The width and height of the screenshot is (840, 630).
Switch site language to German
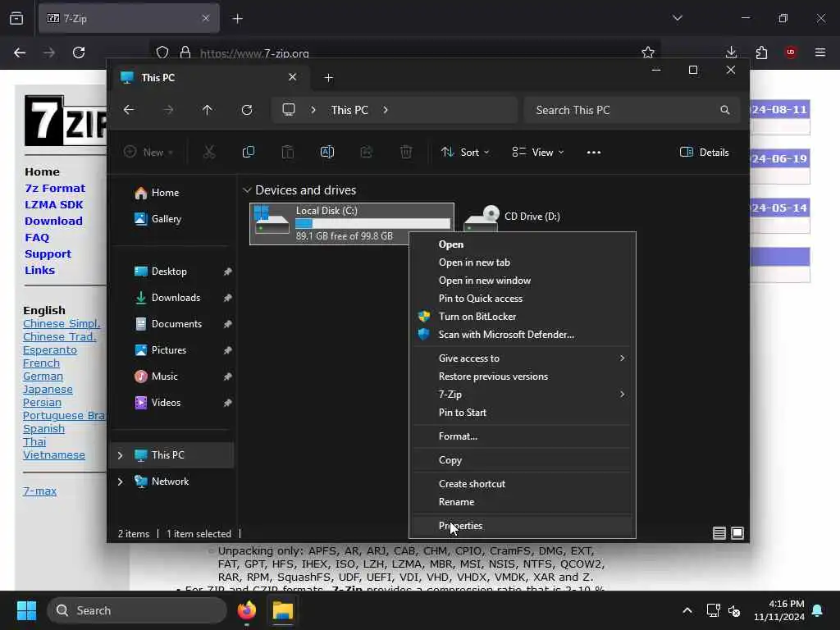tap(43, 376)
